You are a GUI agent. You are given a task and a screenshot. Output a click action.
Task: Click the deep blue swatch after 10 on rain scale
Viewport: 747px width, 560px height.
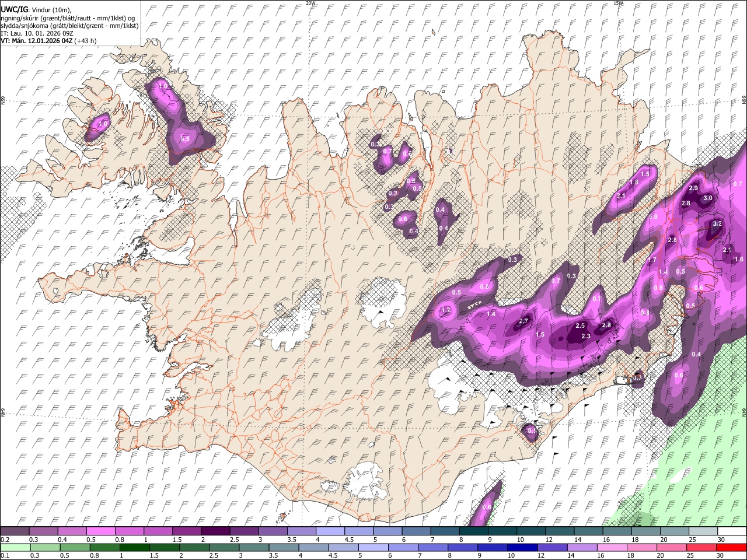click(523, 547)
